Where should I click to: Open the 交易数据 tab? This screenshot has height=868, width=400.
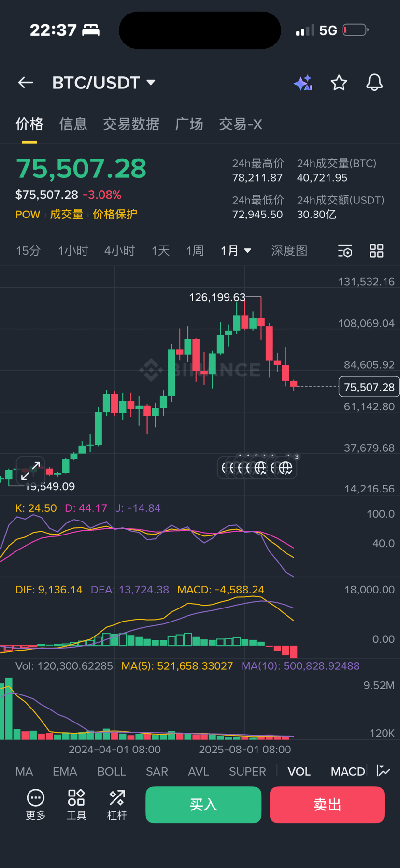pyautogui.click(x=131, y=124)
